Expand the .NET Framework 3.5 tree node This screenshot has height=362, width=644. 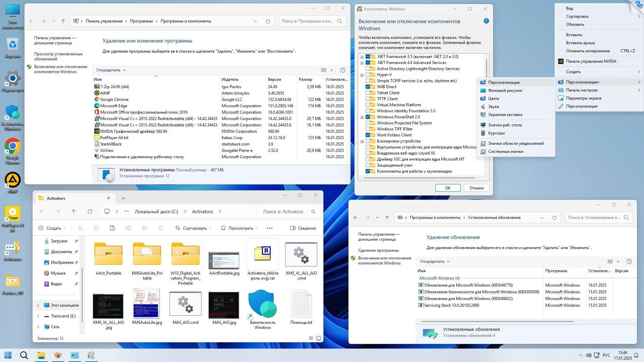pos(362,56)
